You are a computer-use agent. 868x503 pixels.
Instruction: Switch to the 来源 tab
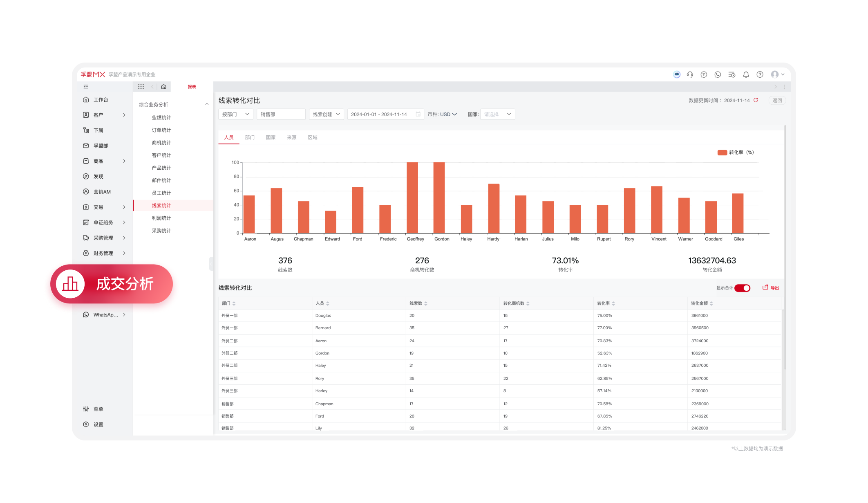click(x=291, y=137)
